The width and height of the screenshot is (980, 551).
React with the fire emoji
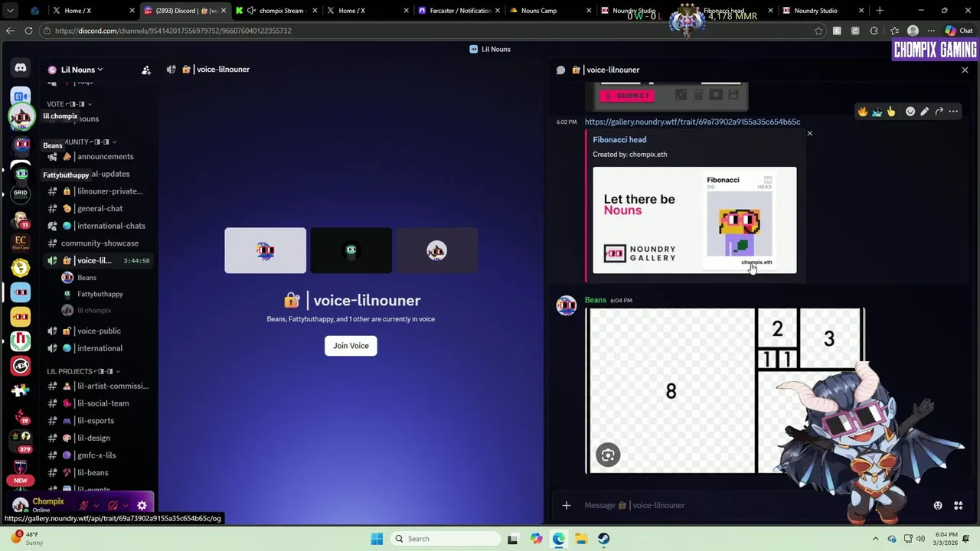[863, 112]
